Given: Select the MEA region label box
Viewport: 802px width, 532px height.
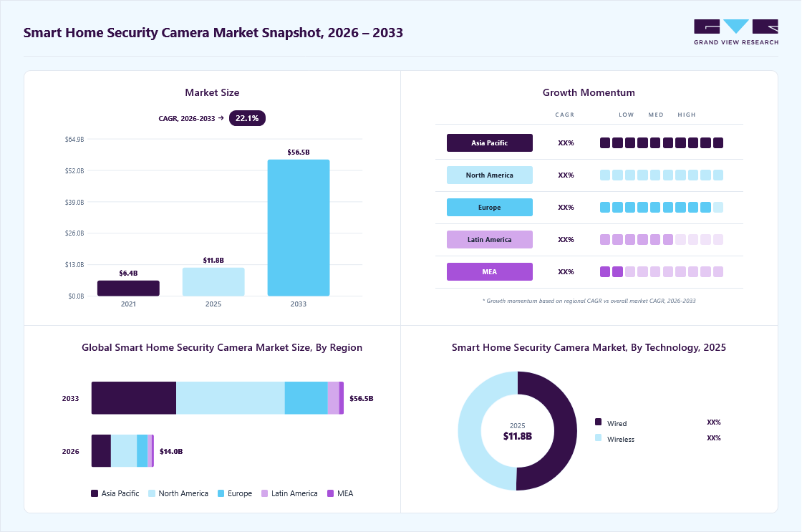Looking at the screenshot, I should click(x=490, y=271).
